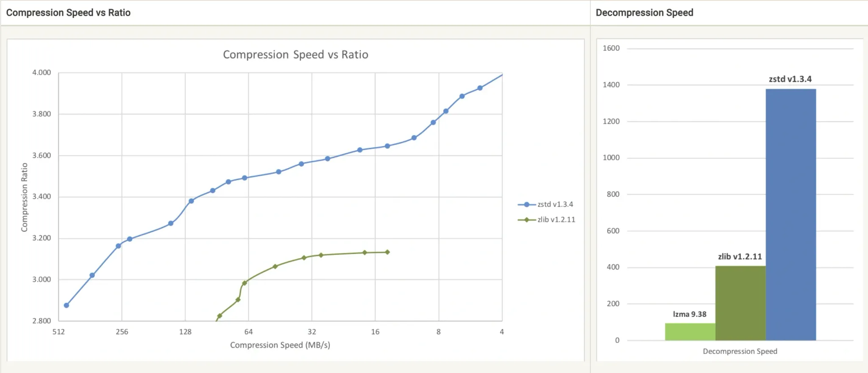Click the 3.000 compression ratio tick label
This screenshot has width=868, height=373.
point(42,279)
